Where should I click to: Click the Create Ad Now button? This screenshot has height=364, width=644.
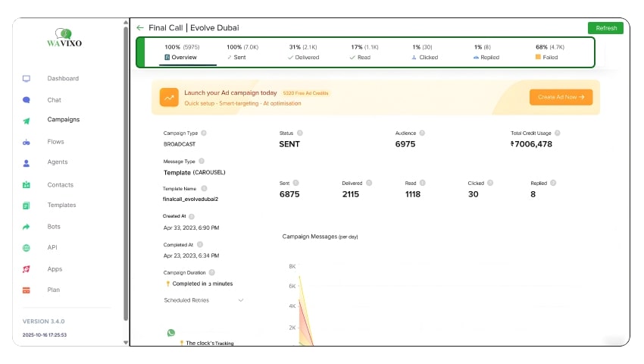pyautogui.click(x=561, y=97)
